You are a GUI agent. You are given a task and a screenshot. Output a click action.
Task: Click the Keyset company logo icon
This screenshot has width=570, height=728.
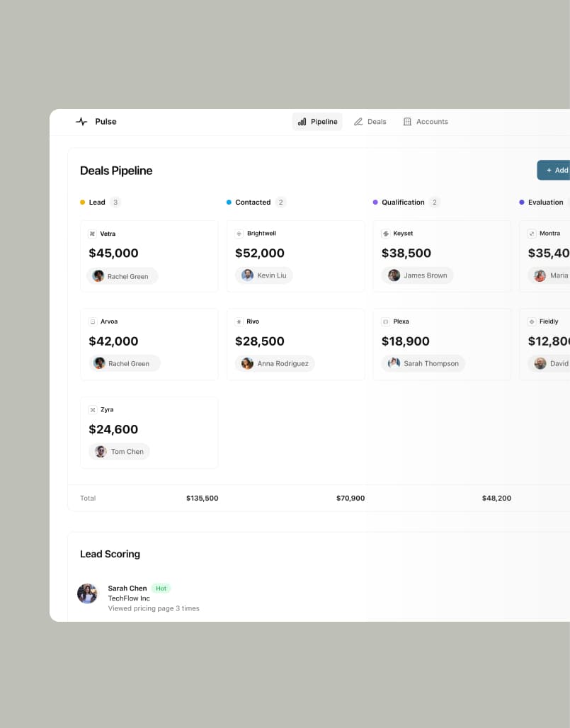(385, 234)
